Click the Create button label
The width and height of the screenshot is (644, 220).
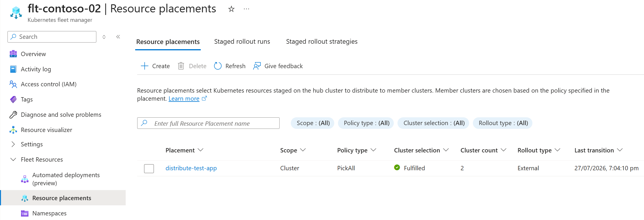click(x=161, y=66)
